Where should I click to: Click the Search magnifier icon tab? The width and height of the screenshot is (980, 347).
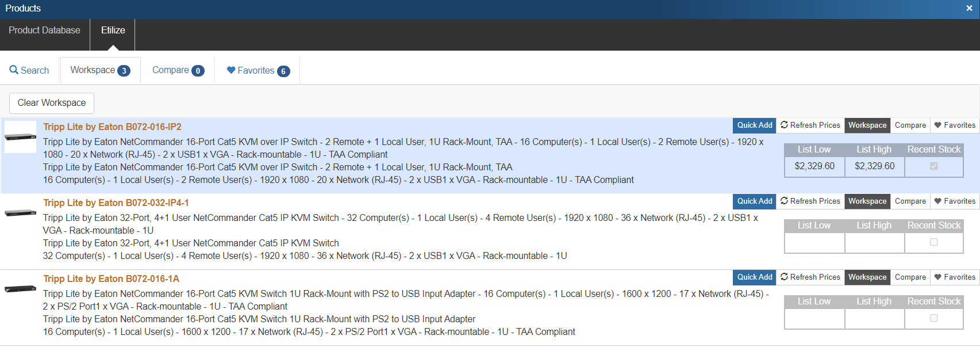click(29, 70)
